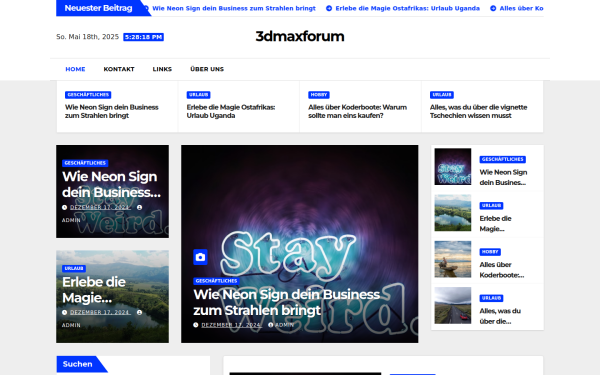This screenshot has width=600, height=375.
Task: Click the clock icon on the small Neon Sign card
Action: [x=64, y=207]
